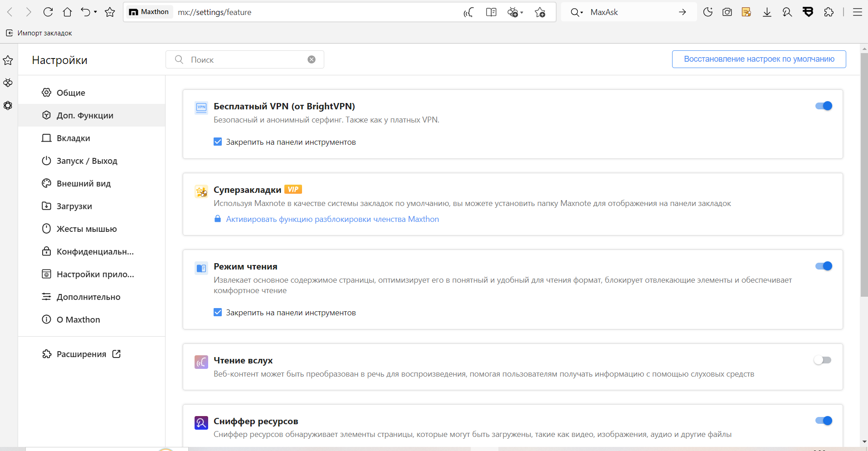Enable the Чтение вслух toggle
This screenshot has height=451, width=868.
(x=823, y=360)
